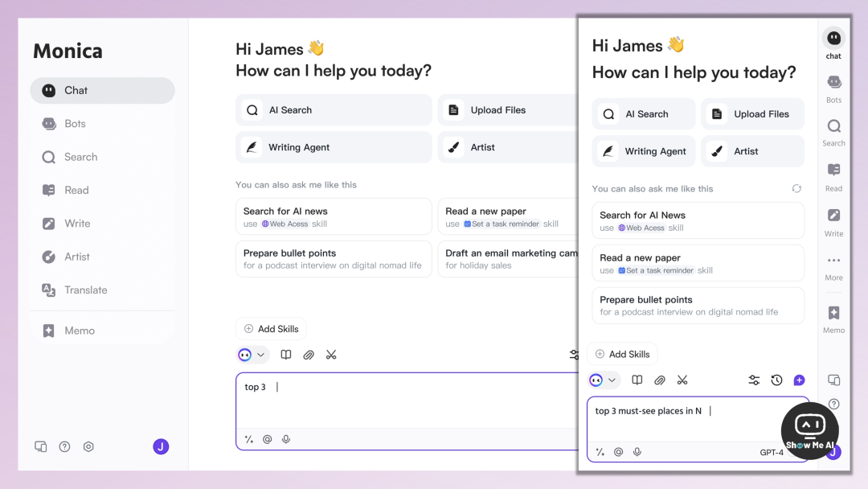Open Artist in the left sidebar

click(102, 257)
